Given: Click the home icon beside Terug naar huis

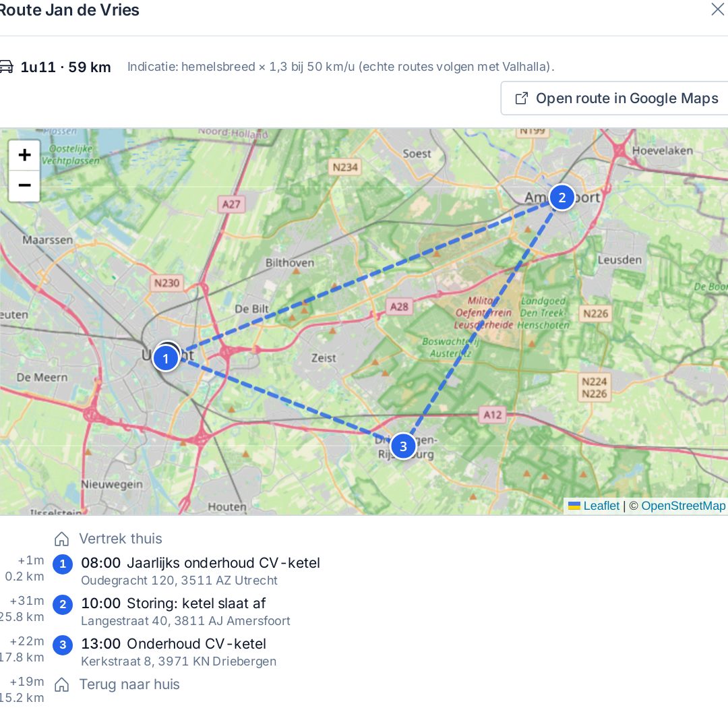Looking at the screenshot, I should click(x=62, y=685).
